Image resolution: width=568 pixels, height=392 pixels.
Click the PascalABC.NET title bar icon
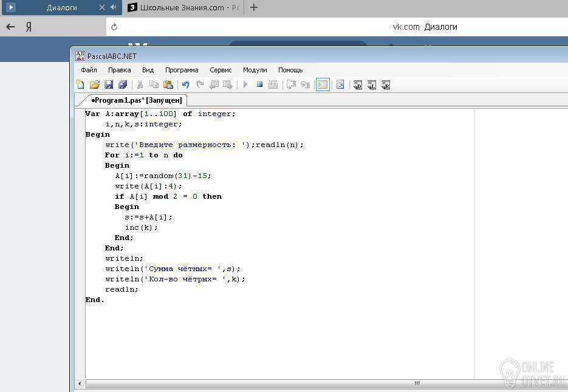(80, 56)
